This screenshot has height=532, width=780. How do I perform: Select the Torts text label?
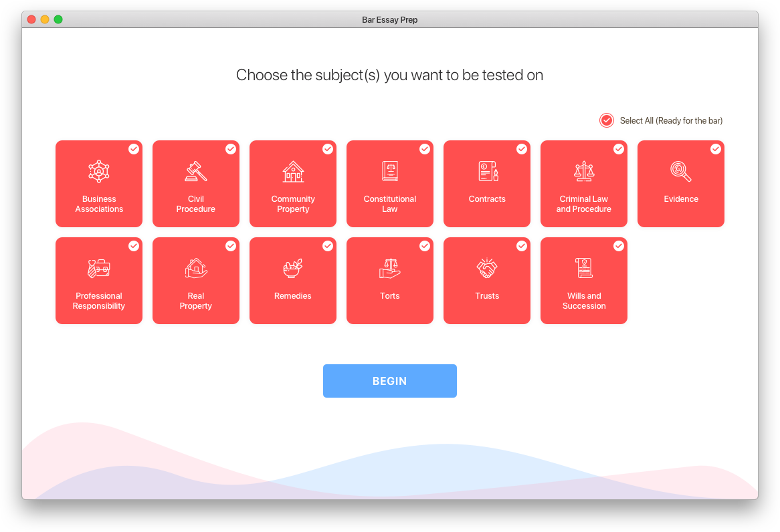point(390,296)
